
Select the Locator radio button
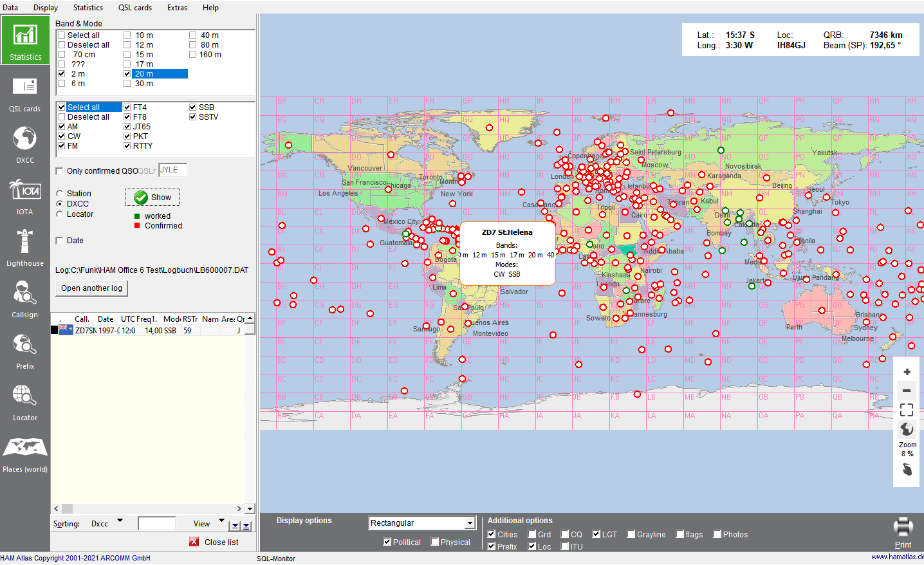[x=60, y=214]
